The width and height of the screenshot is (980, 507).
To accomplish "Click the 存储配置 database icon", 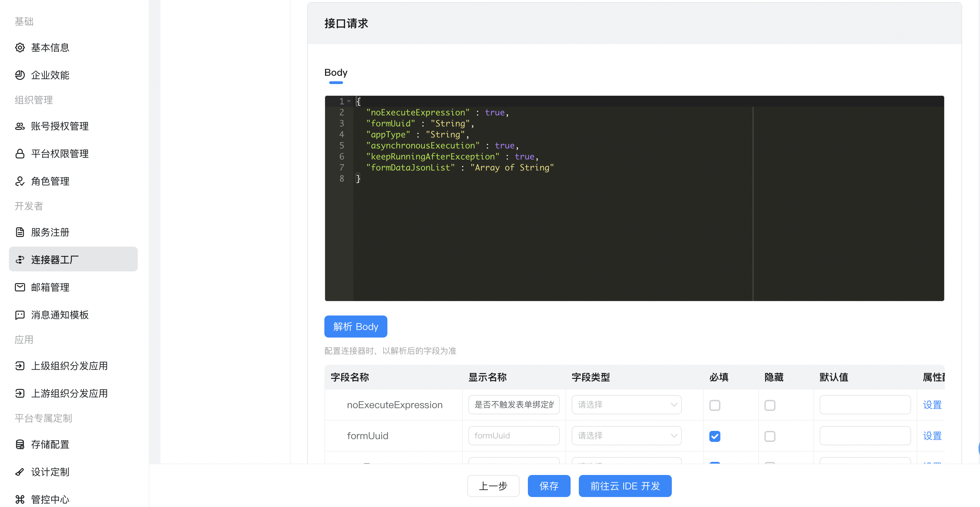I will (x=20, y=444).
